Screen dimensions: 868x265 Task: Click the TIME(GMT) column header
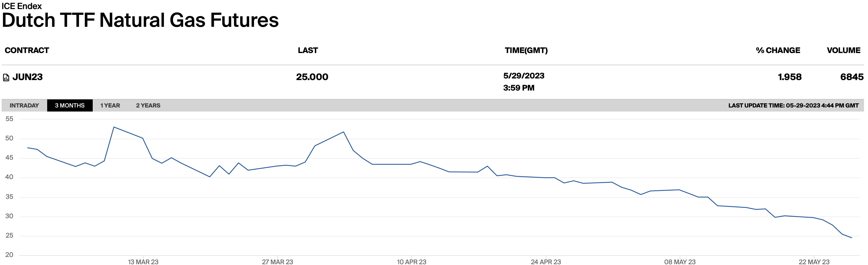[526, 50]
